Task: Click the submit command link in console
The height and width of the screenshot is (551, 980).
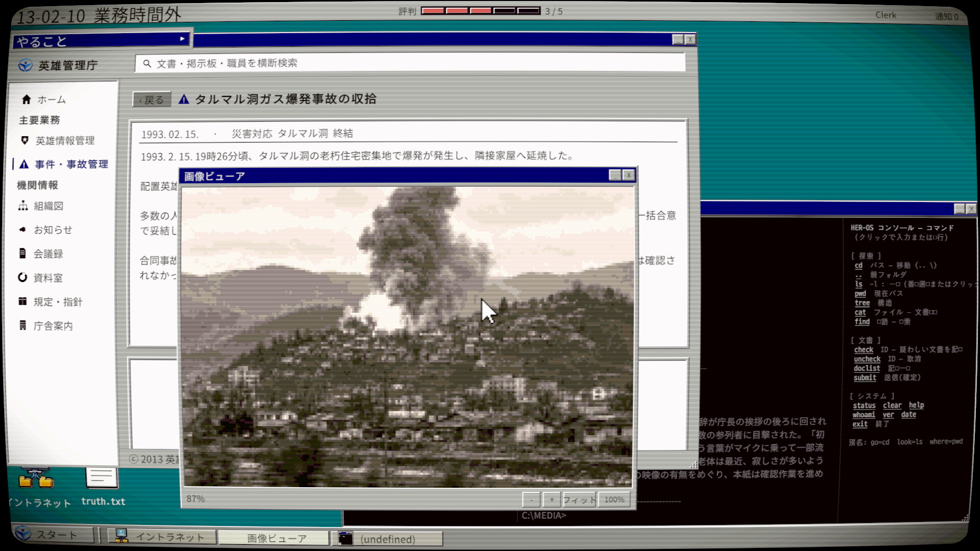Action: coord(865,378)
